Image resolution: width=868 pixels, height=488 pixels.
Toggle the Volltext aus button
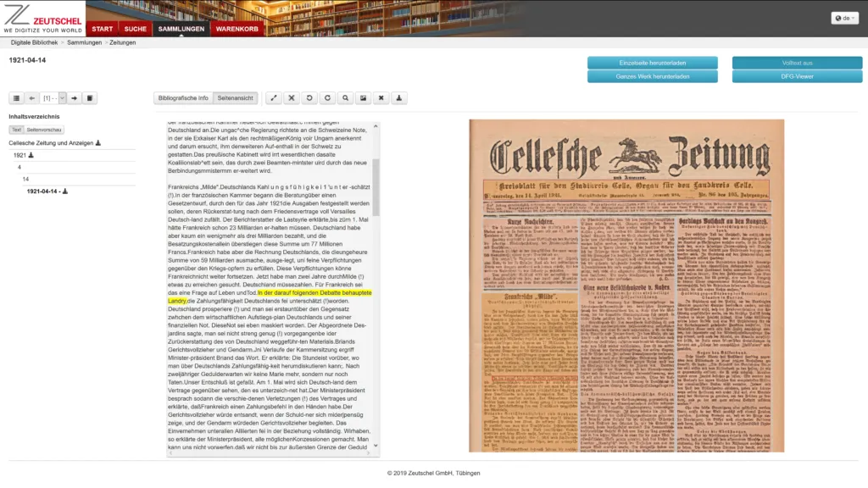click(x=797, y=63)
